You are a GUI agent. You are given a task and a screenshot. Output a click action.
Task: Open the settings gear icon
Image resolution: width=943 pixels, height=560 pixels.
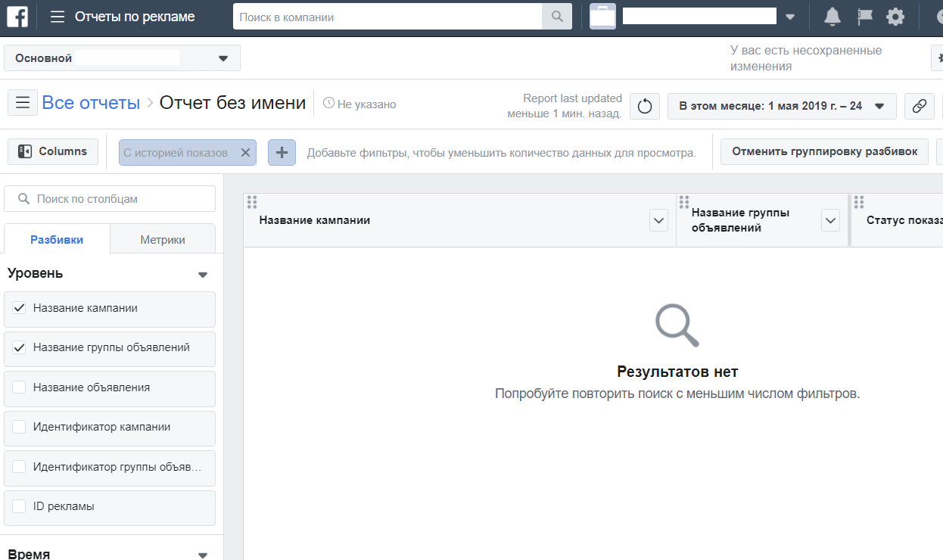(x=895, y=17)
